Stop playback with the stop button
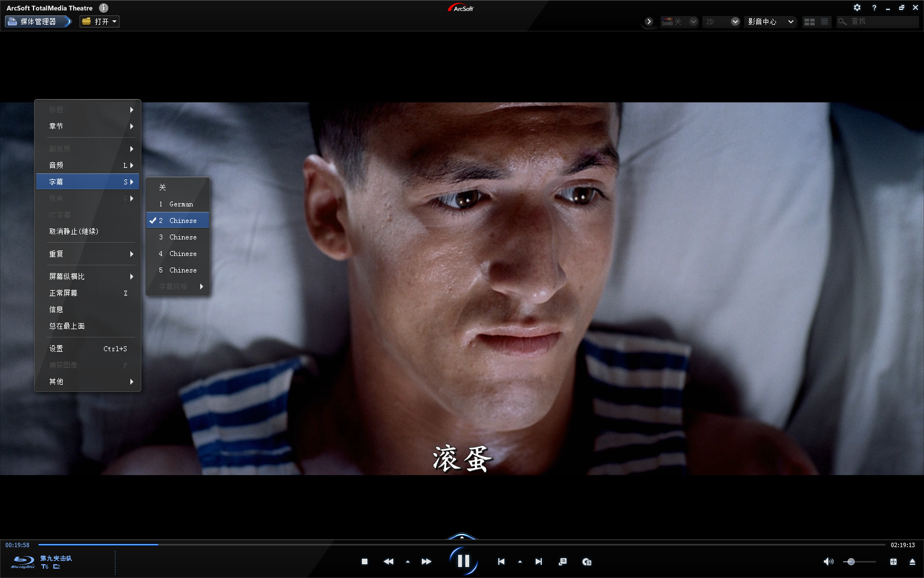 pyautogui.click(x=364, y=561)
